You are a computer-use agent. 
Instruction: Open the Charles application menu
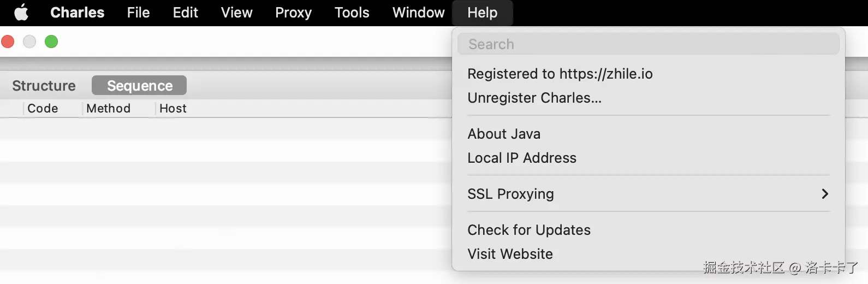tap(77, 13)
